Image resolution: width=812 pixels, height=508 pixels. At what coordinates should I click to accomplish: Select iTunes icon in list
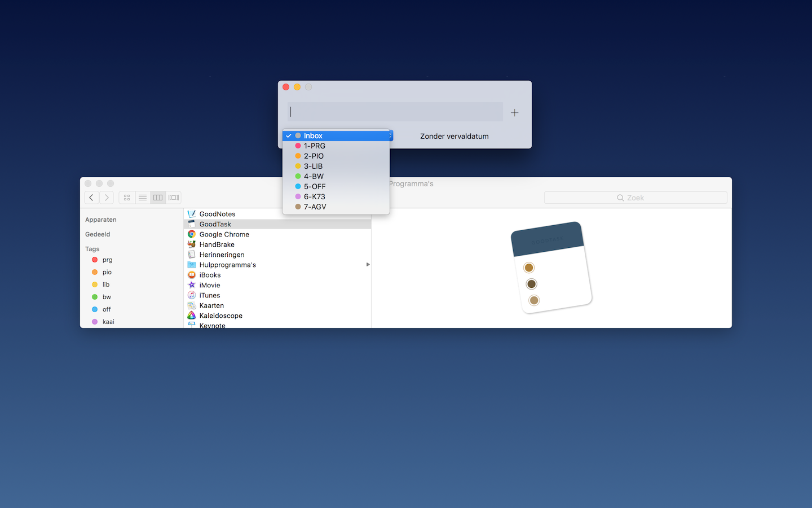click(192, 295)
